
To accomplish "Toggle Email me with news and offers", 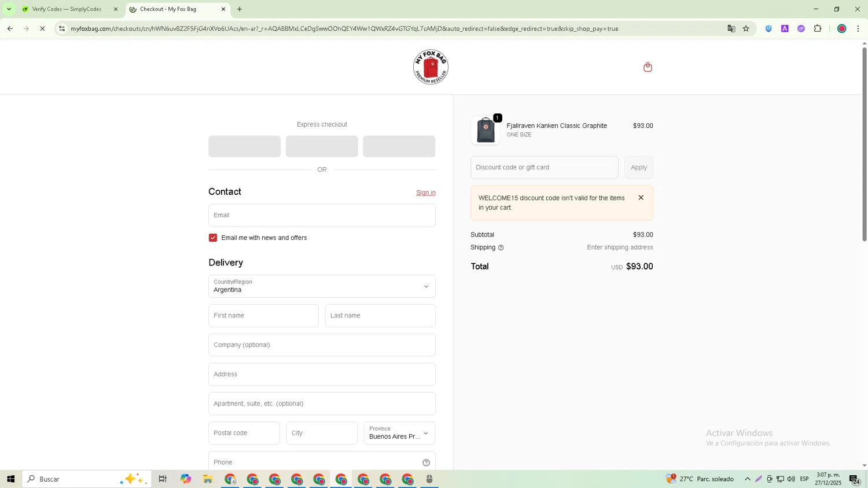I will pyautogui.click(x=213, y=238).
